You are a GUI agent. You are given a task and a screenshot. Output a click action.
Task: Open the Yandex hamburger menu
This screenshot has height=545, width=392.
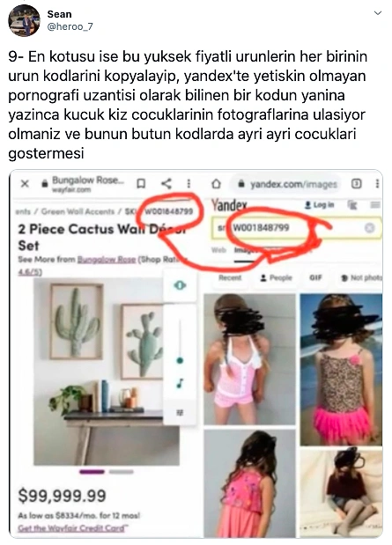click(375, 205)
